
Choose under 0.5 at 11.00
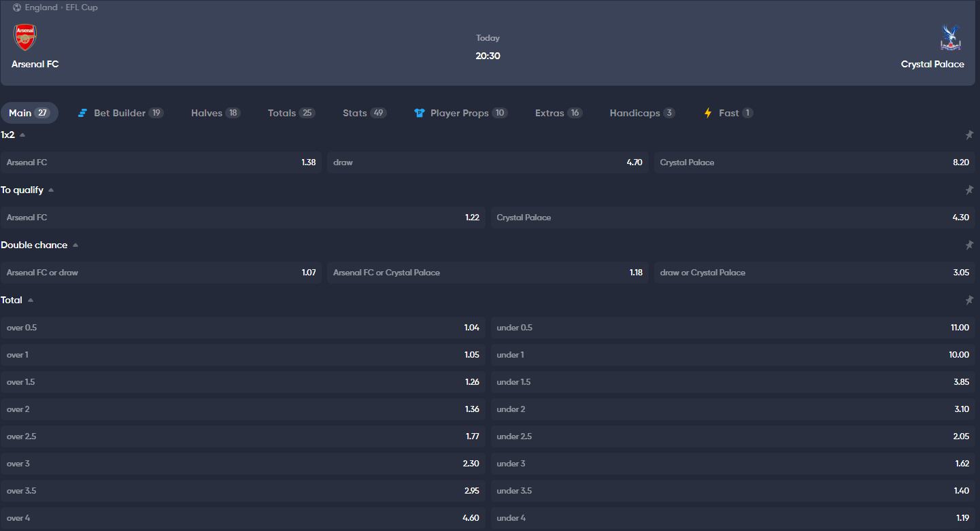point(733,328)
